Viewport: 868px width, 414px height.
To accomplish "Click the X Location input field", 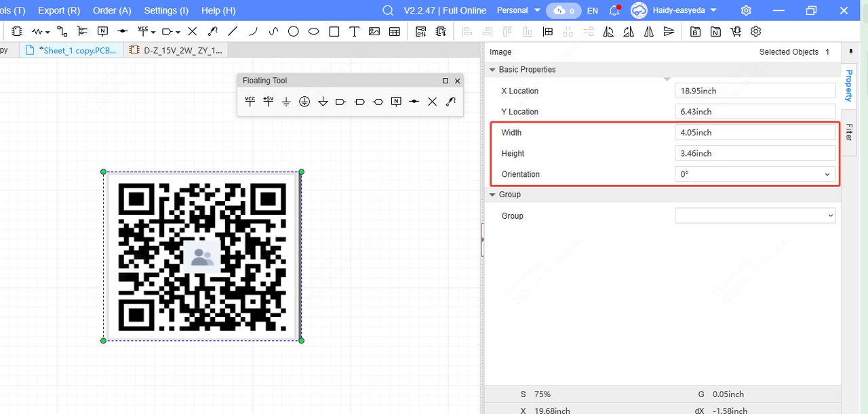I will pos(755,91).
